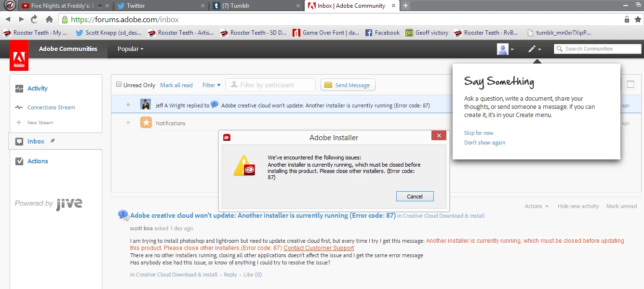The height and width of the screenshot is (289, 644).
Task: Click the Like (0) link
Action: tap(252, 275)
